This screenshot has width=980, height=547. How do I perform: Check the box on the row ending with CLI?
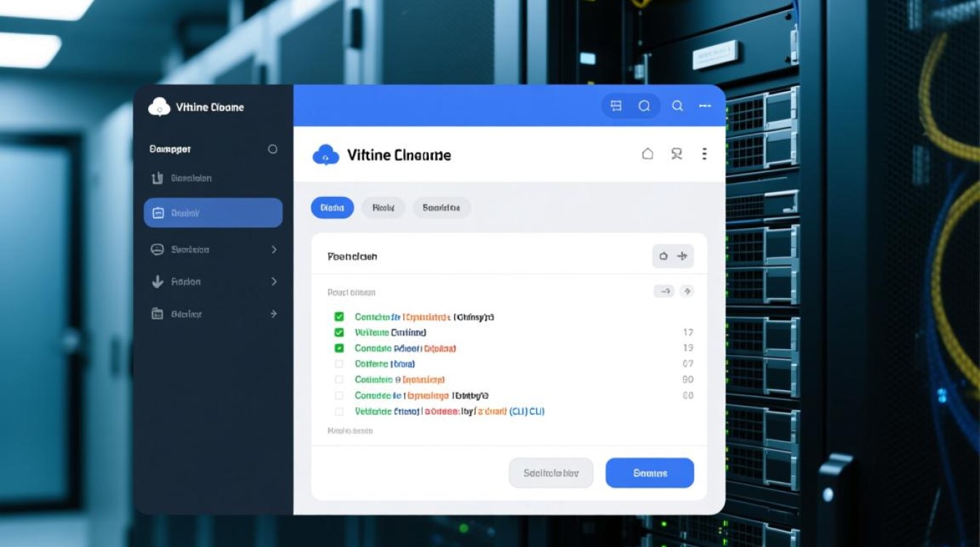[x=339, y=411]
